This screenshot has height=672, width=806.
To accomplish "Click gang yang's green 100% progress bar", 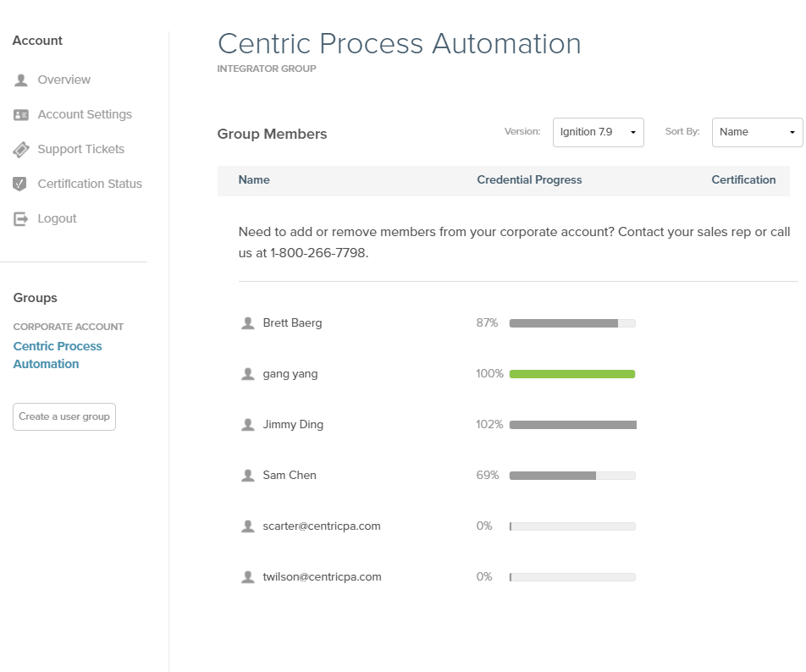I will (572, 374).
